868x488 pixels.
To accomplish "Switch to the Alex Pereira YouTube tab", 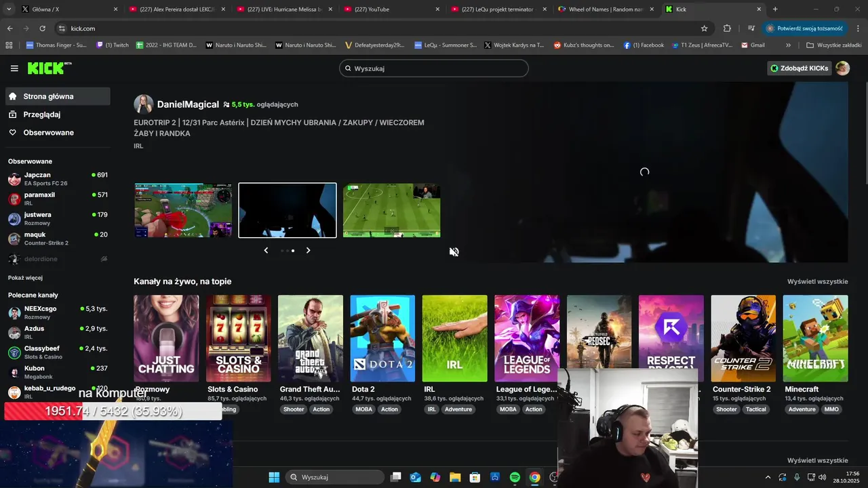I will [x=177, y=9].
